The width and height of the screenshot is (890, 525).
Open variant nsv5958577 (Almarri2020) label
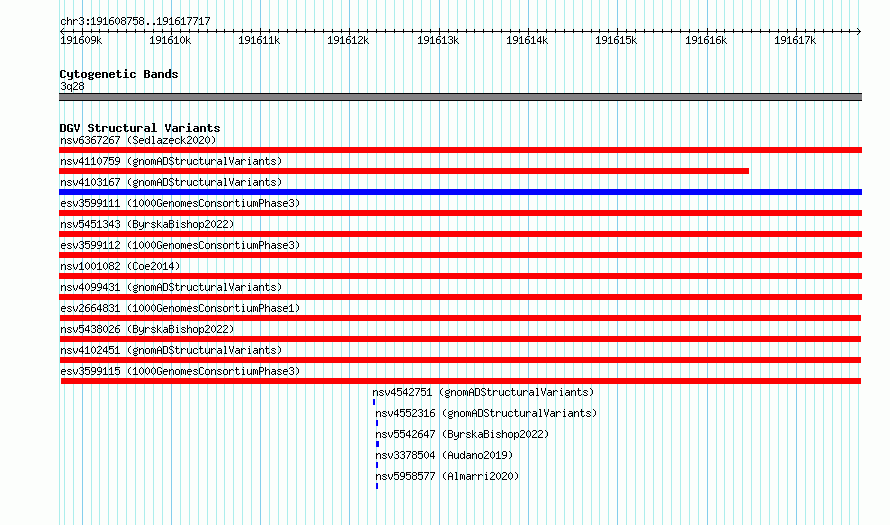click(447, 476)
